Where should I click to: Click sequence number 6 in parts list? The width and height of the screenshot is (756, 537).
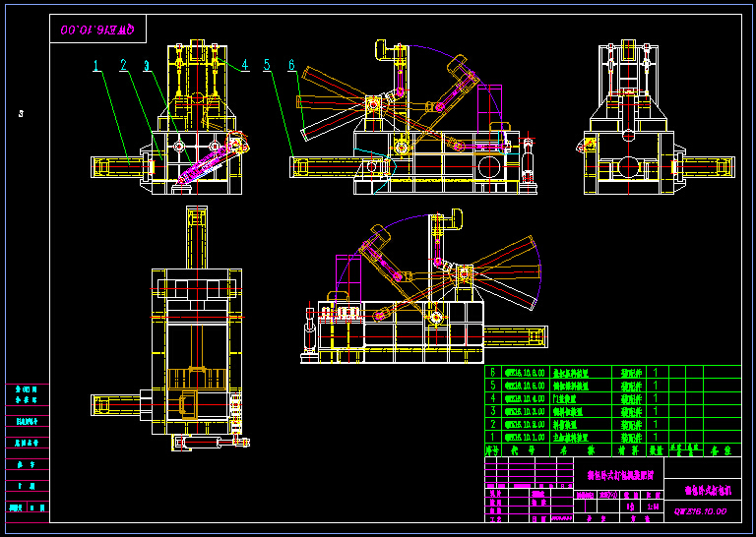(493, 373)
